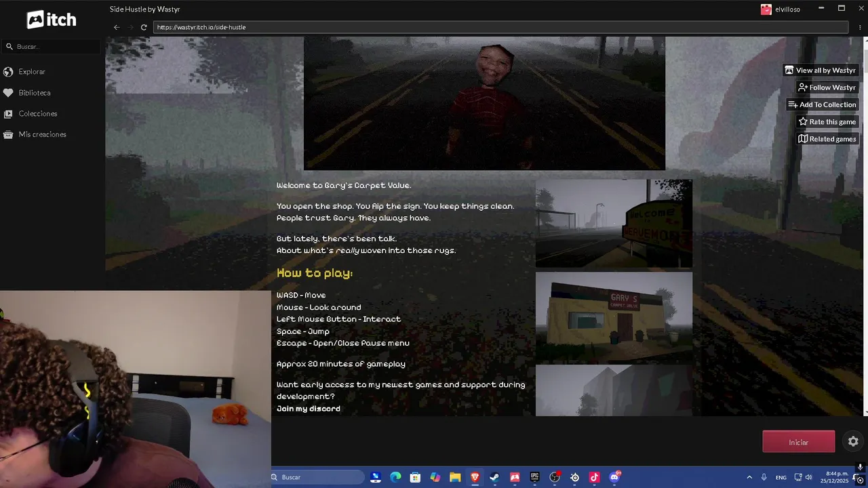Click the Explorar globe icon

(x=8, y=72)
